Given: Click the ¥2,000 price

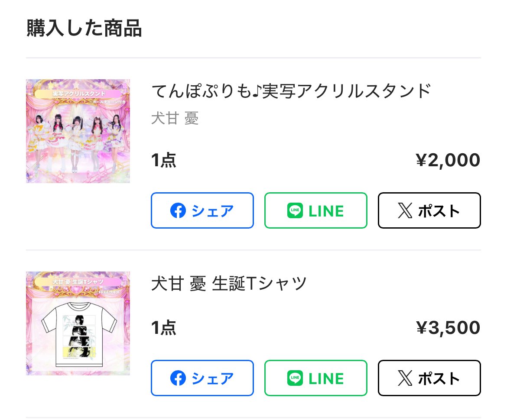Looking at the screenshot, I should pyautogui.click(x=448, y=161).
